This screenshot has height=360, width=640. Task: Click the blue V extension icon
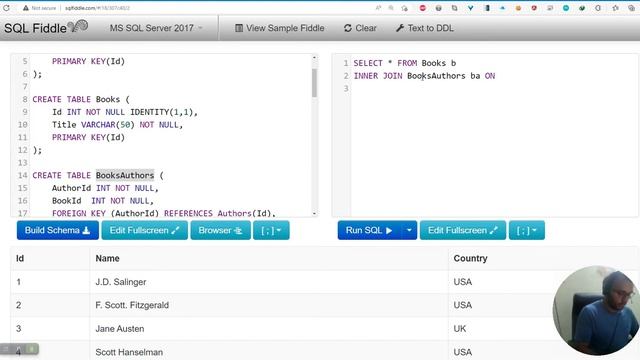tap(470, 8)
